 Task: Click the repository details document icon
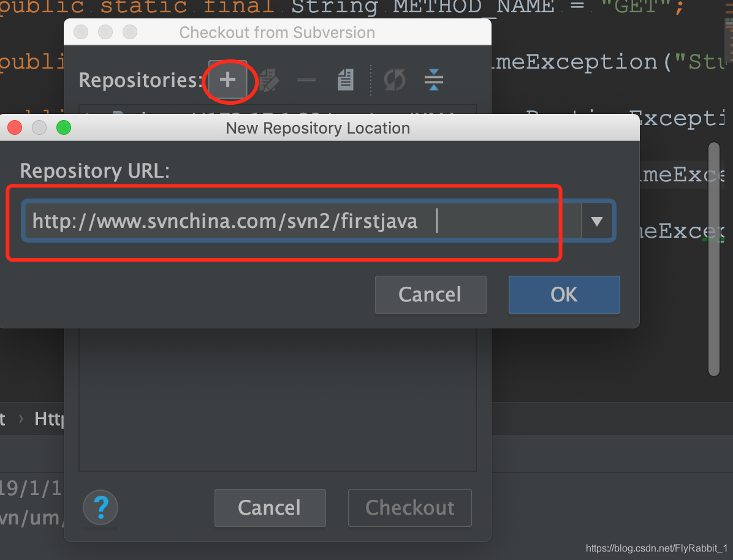click(346, 80)
